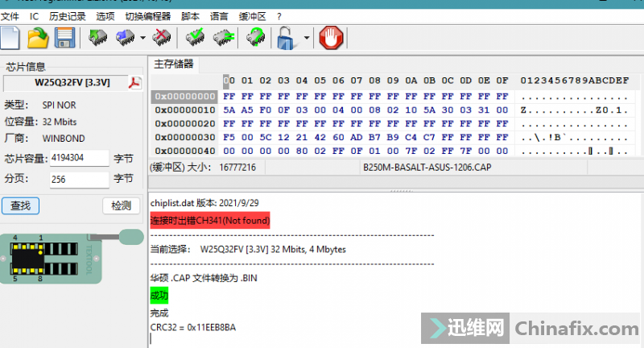The image size is (644, 348).
Task: Click the 华硕 .CAP 文件转换为 .BIN log line
Action: [x=204, y=278]
